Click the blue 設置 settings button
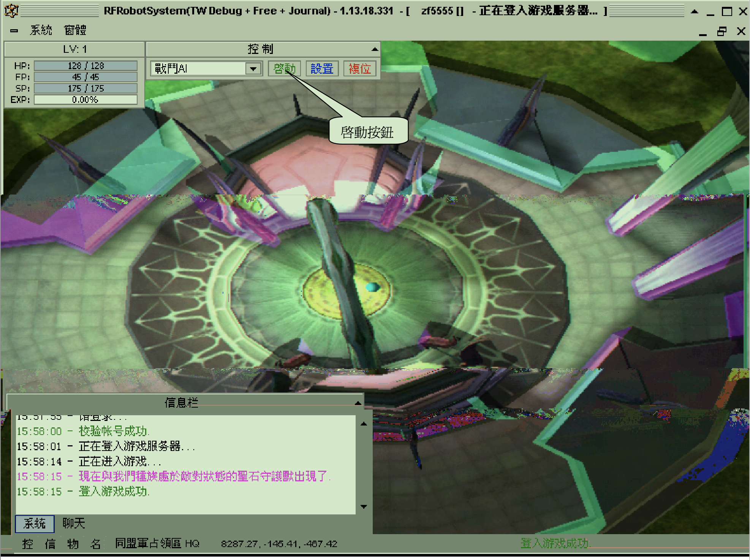 (x=322, y=69)
